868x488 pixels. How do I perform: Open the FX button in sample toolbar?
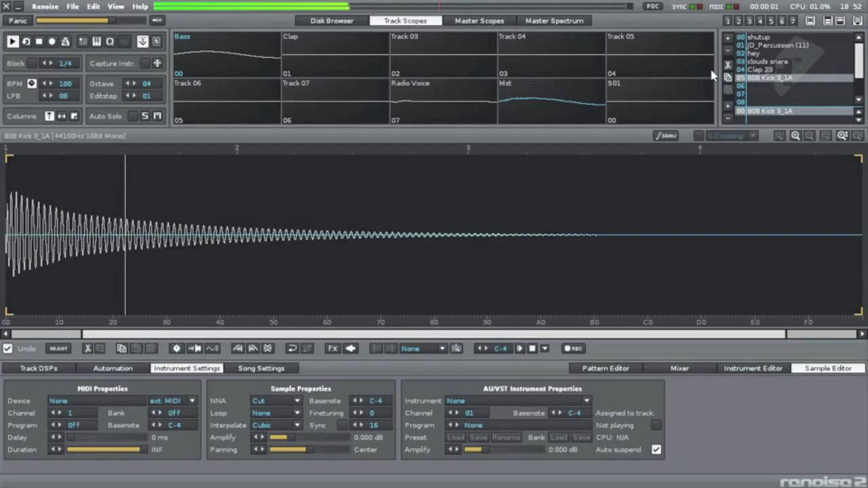[x=332, y=348]
